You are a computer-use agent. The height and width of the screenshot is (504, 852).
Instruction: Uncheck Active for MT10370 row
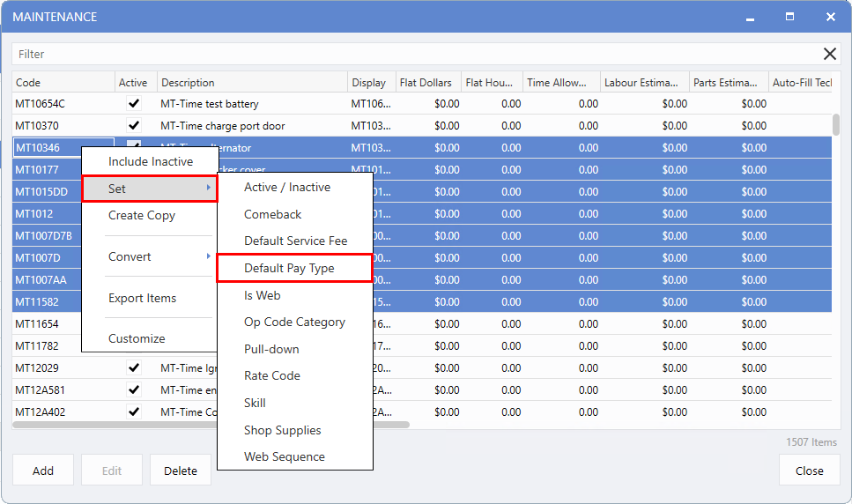(134, 125)
